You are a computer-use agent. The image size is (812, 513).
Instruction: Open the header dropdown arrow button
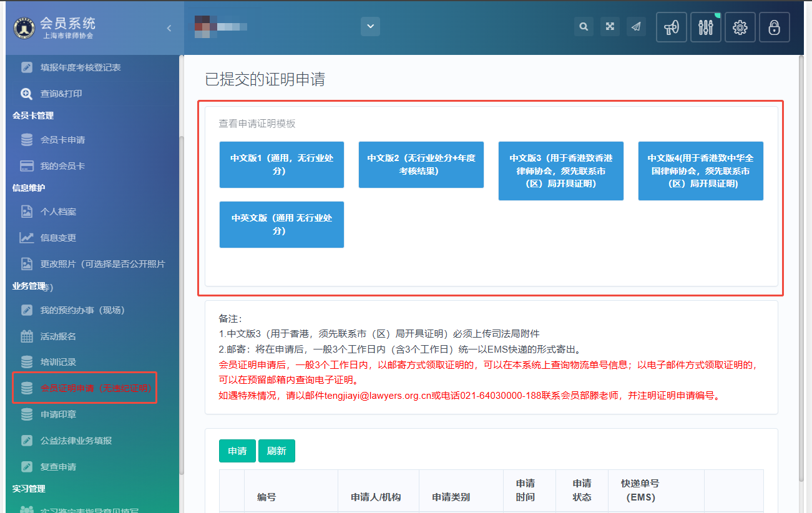370,26
